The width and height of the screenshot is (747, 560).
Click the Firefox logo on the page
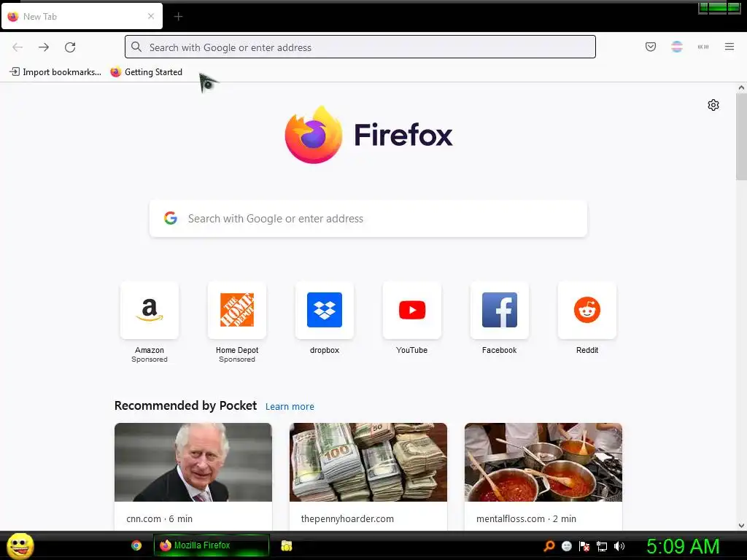click(368, 135)
